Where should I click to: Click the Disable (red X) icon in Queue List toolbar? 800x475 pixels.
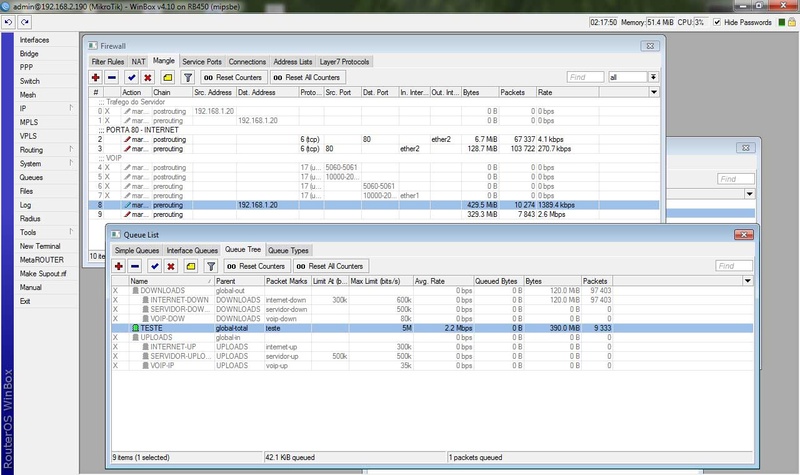[171, 266]
